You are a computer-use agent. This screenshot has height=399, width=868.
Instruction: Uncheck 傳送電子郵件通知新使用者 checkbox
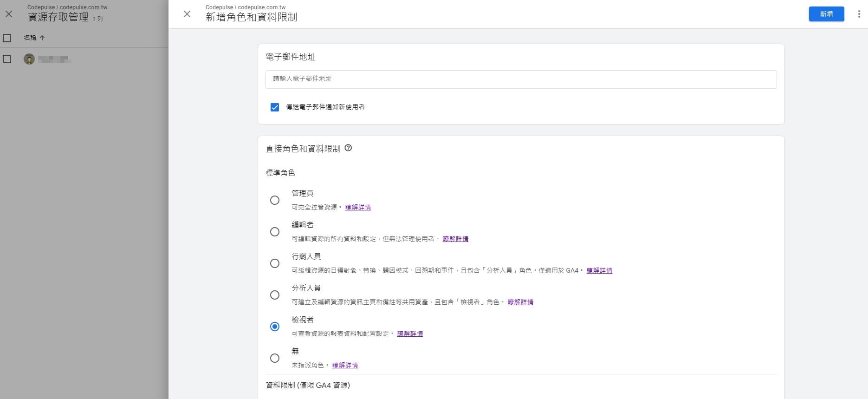(275, 107)
